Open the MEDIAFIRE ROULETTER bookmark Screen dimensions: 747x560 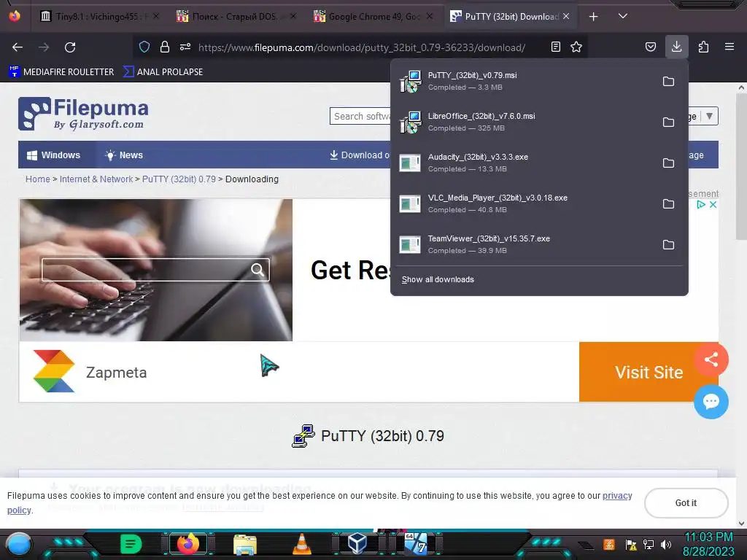point(61,72)
